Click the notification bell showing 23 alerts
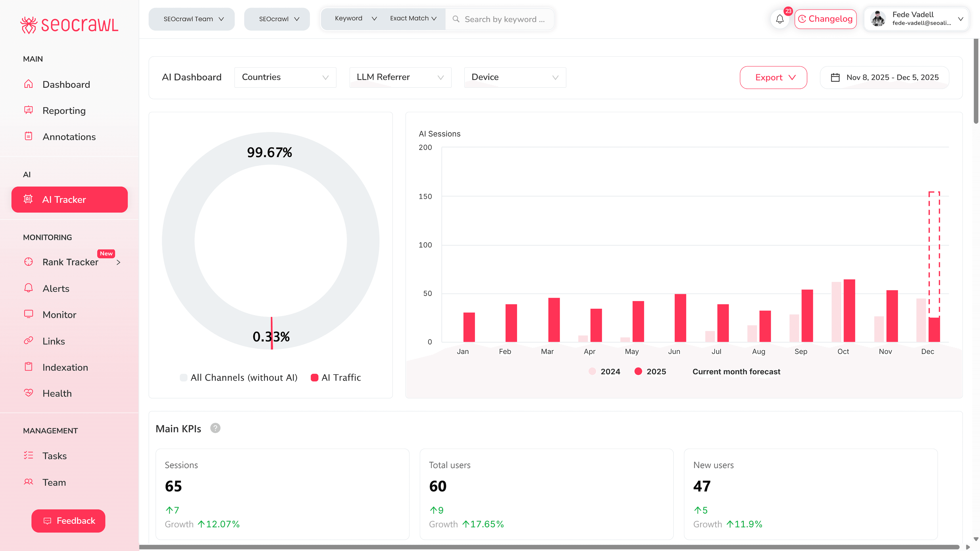The image size is (980, 551). [x=780, y=19]
